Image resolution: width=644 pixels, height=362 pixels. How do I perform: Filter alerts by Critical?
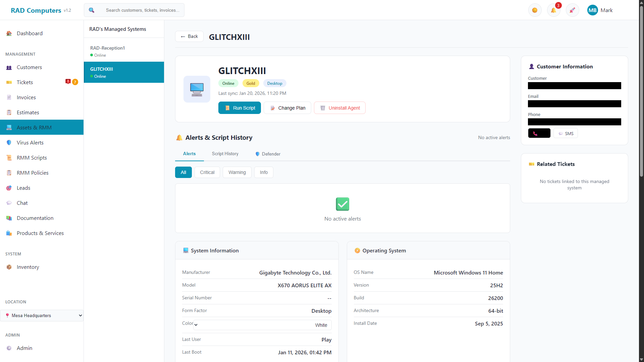[x=207, y=172]
